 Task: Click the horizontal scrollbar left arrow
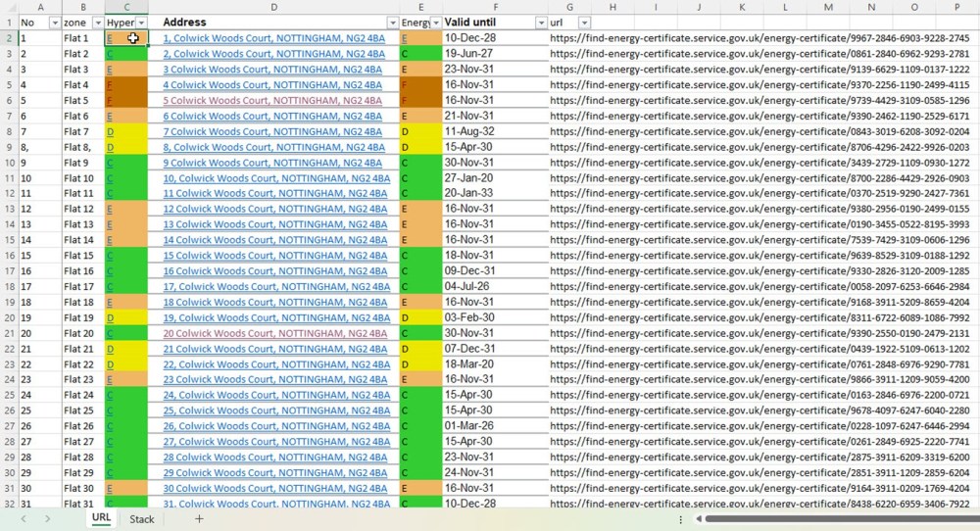(698, 519)
